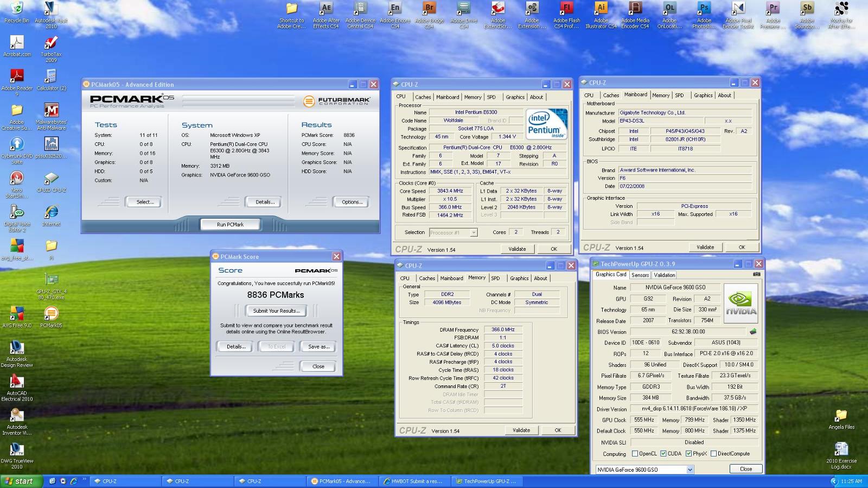The height and width of the screenshot is (488, 868).
Task: Open Autodesk Design Review icon
Action: click(x=17, y=354)
